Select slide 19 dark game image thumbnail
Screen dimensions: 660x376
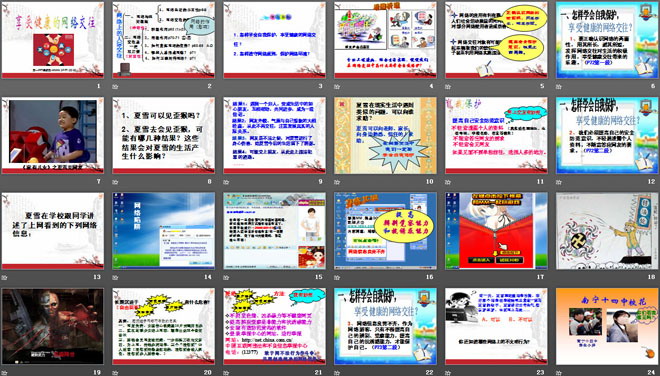53,326
